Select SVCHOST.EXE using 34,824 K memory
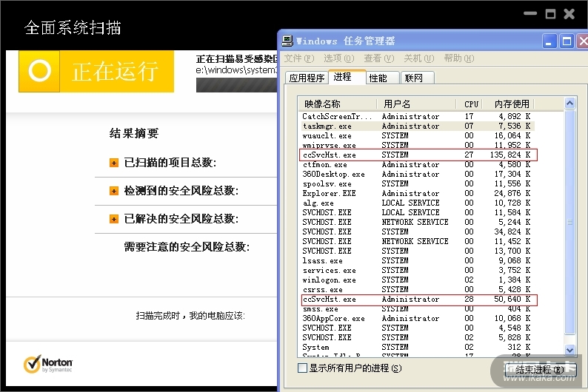The width and height of the screenshot is (588, 392). (x=417, y=232)
